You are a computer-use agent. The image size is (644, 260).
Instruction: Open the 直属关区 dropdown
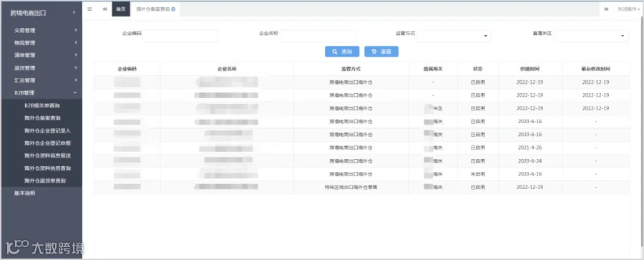590,36
